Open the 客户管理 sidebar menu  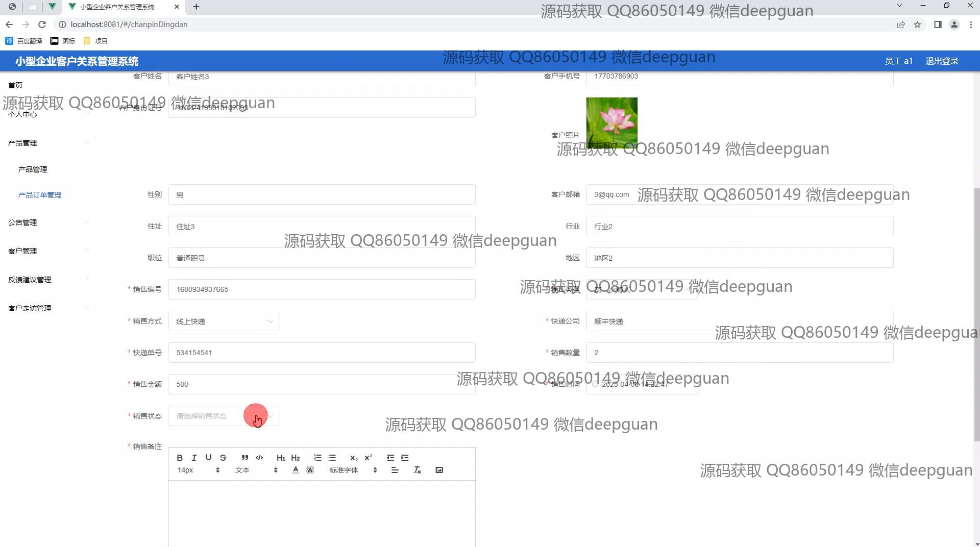point(22,251)
